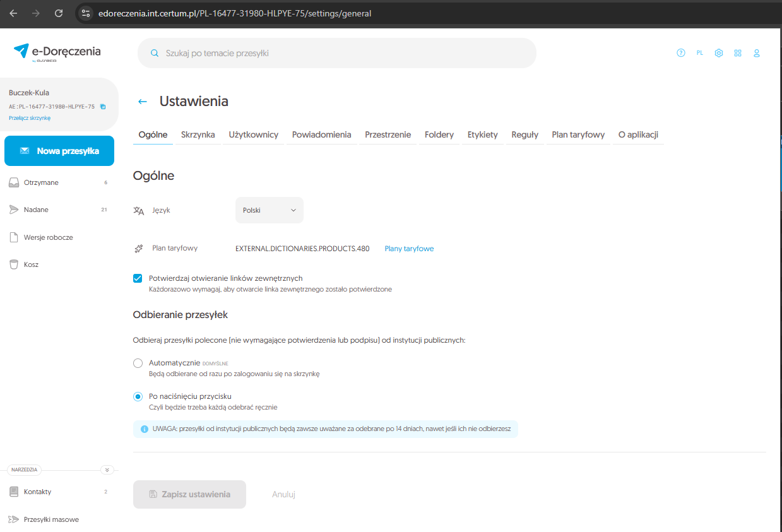Open the Otrzymane inbox
This screenshot has width=782, height=532.
41,182
